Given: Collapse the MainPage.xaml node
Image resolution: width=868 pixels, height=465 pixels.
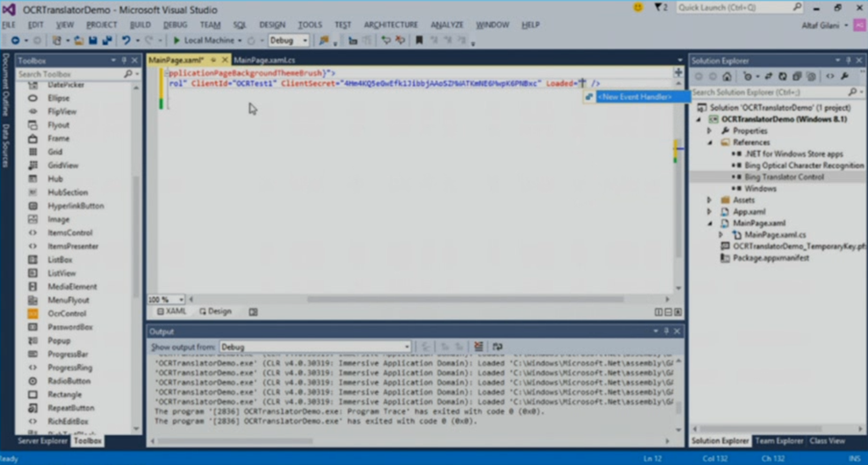Looking at the screenshot, I should [x=710, y=223].
